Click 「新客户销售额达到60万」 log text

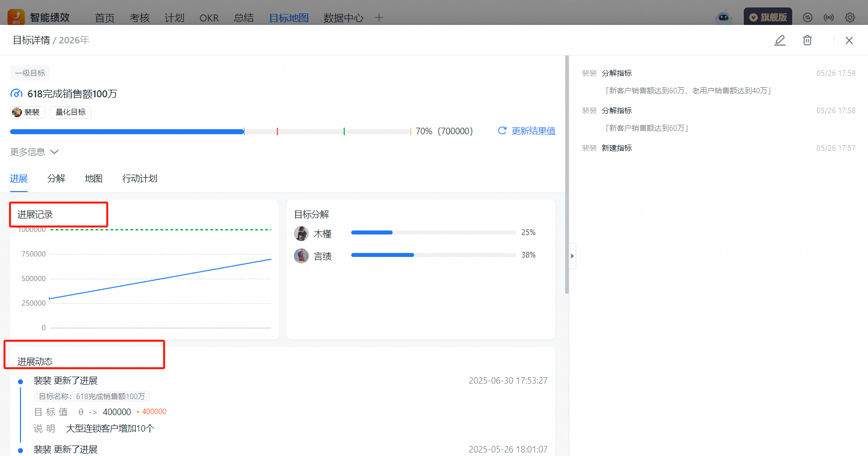pyautogui.click(x=647, y=128)
